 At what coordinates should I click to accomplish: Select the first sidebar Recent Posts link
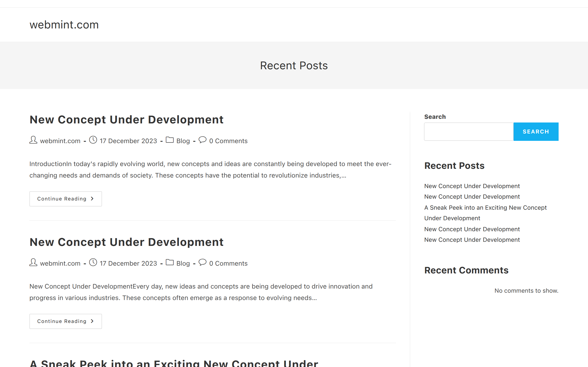coord(472,186)
